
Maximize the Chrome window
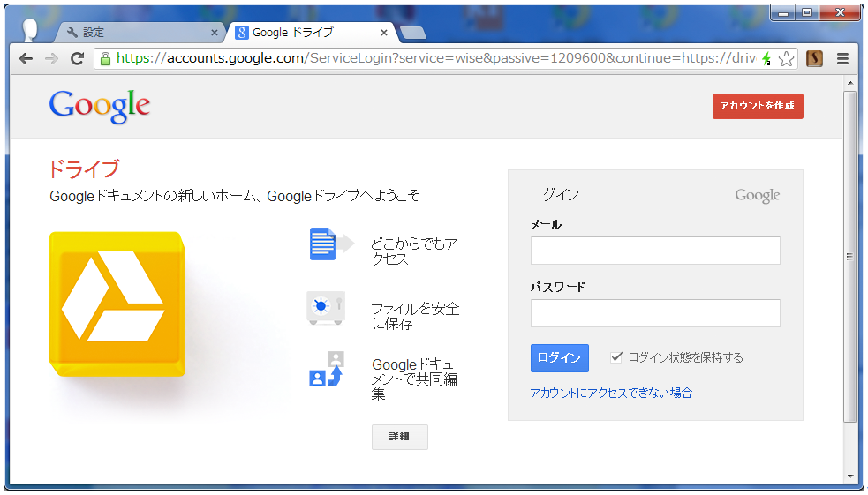807,12
